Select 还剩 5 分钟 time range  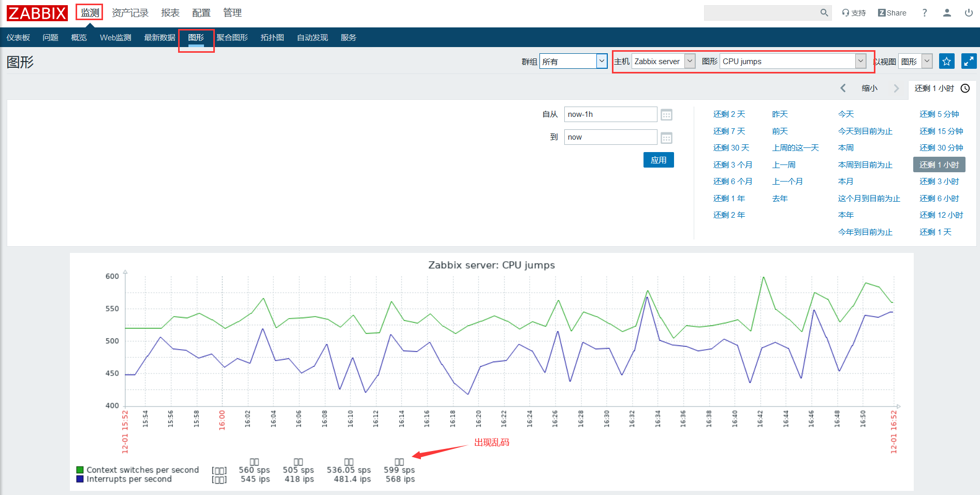[939, 114]
